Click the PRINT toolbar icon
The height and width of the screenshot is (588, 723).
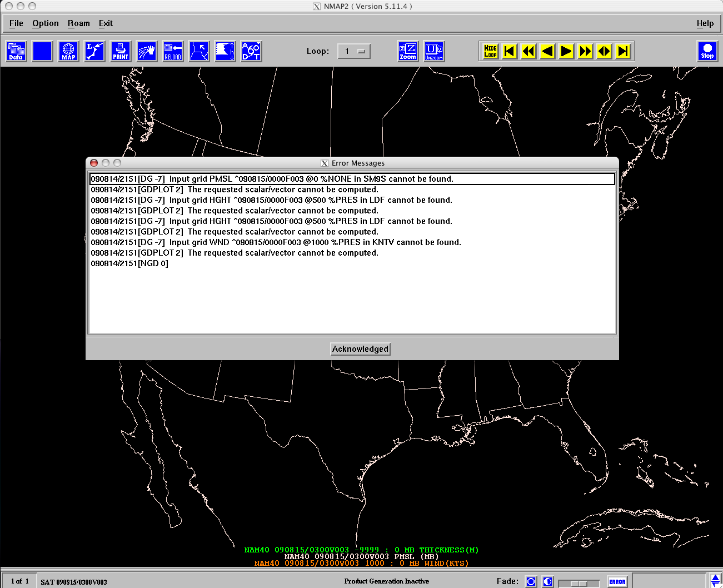121,51
